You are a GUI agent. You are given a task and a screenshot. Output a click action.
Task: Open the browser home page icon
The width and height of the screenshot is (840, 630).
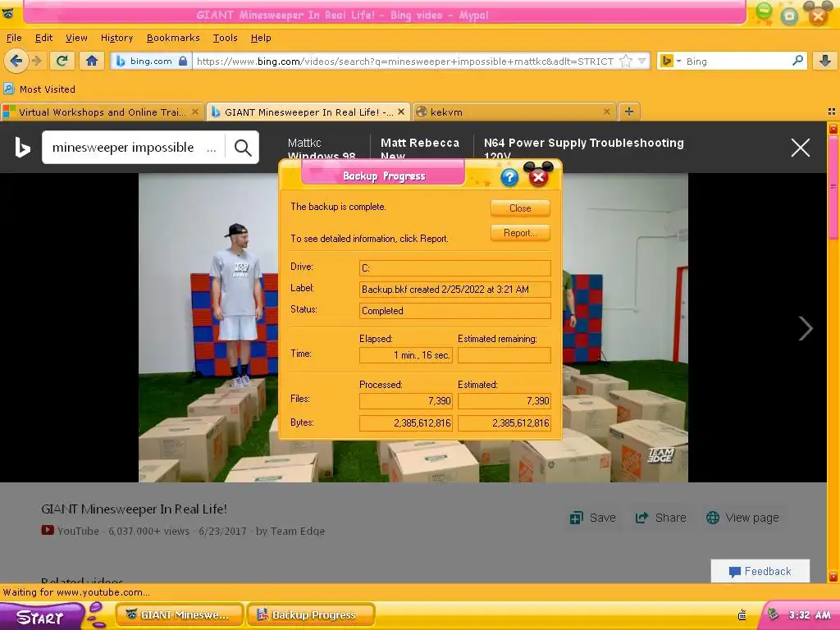click(x=92, y=61)
